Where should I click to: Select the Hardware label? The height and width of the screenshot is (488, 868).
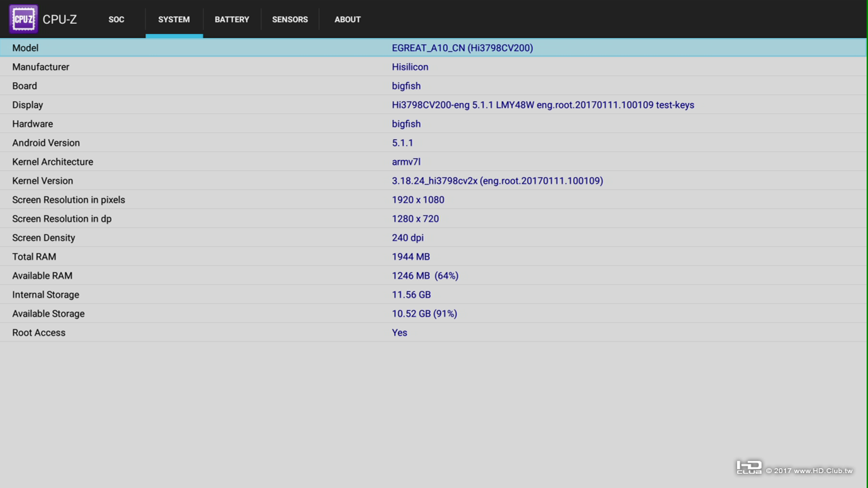click(33, 124)
